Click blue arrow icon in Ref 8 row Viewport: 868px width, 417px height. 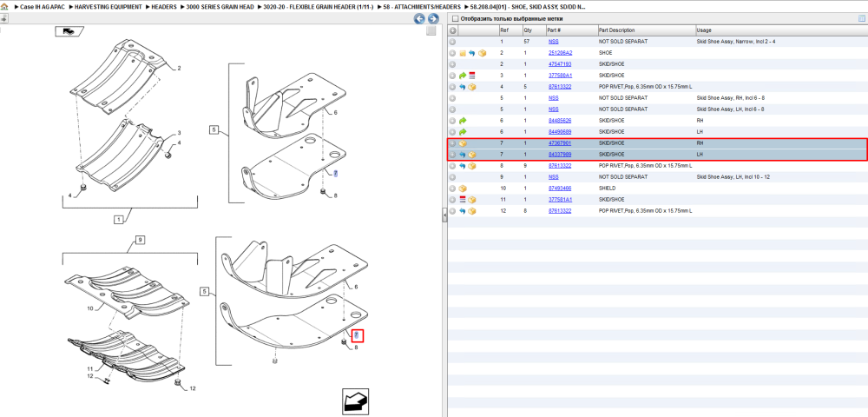tap(463, 166)
